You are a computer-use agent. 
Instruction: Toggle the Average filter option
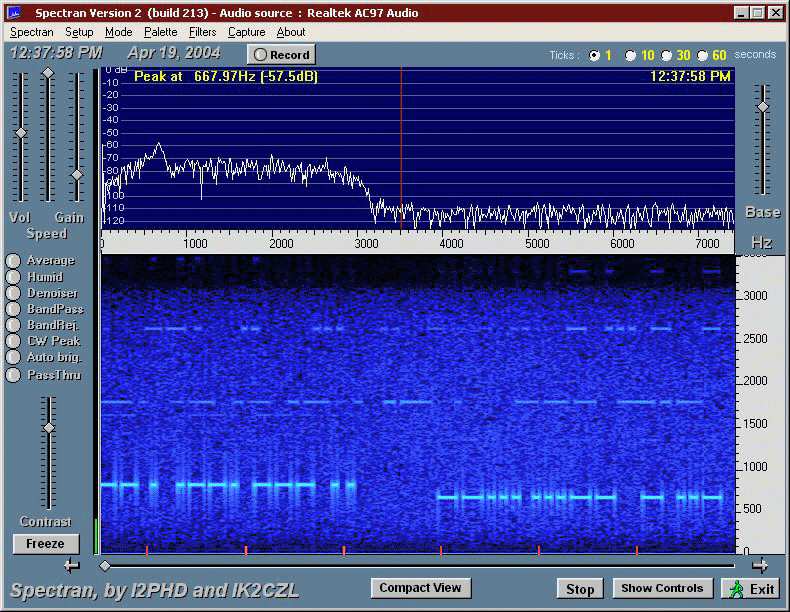[x=13, y=261]
